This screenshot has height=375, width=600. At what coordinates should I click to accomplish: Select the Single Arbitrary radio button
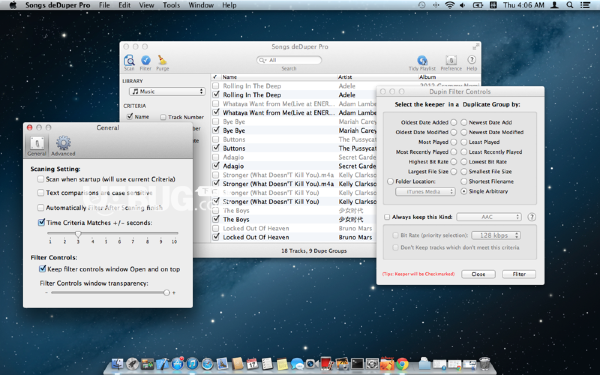click(464, 191)
